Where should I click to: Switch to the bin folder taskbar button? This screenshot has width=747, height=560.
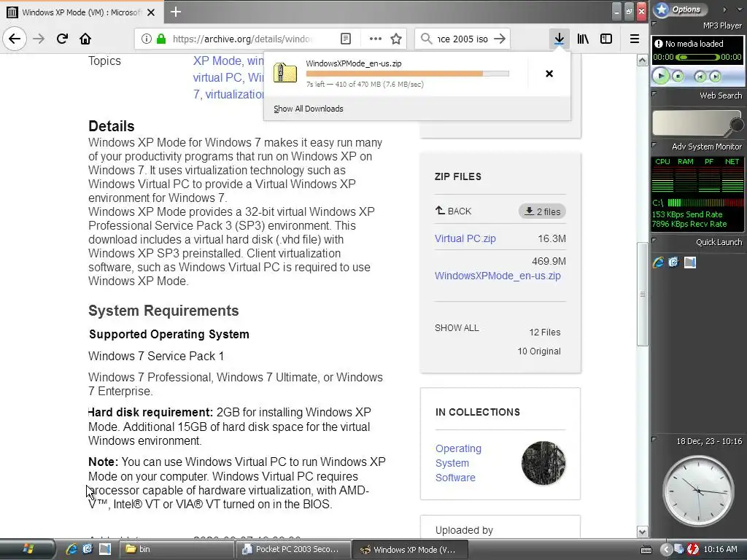[x=176, y=549]
